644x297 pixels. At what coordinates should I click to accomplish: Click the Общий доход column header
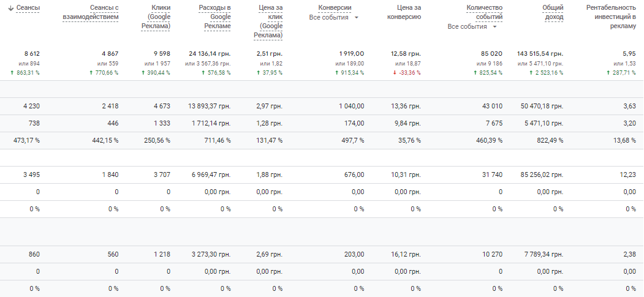553,12
